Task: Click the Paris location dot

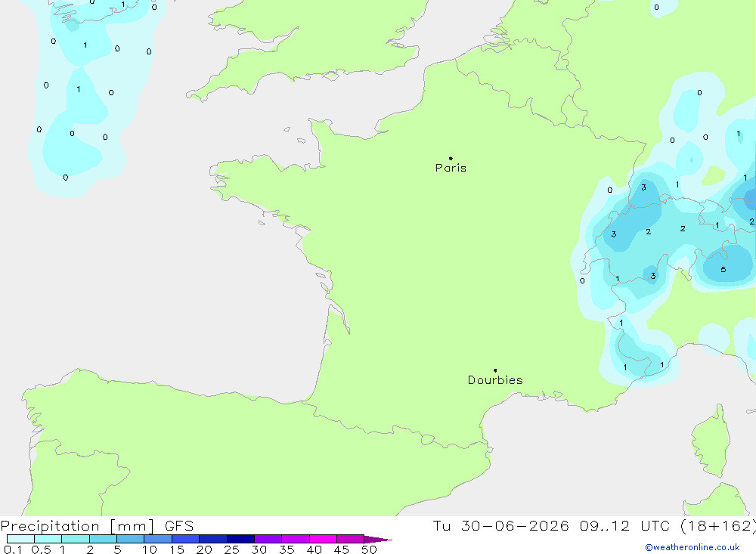Action: (451, 158)
